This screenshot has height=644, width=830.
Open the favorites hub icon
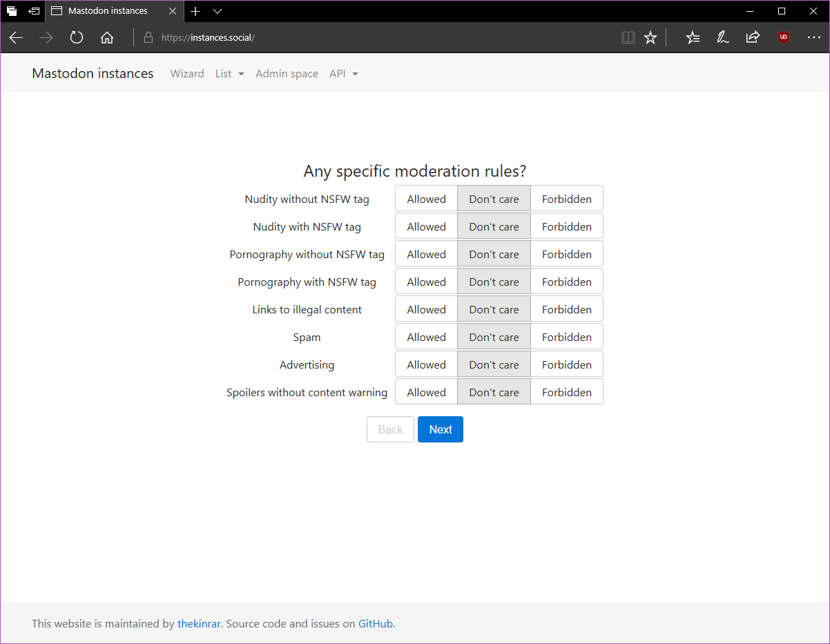[x=693, y=38]
